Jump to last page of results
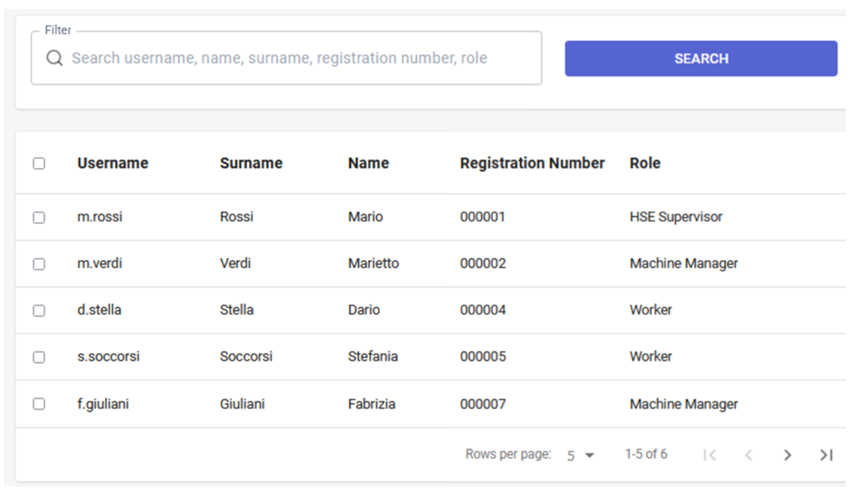The width and height of the screenshot is (868, 496). [x=827, y=455]
